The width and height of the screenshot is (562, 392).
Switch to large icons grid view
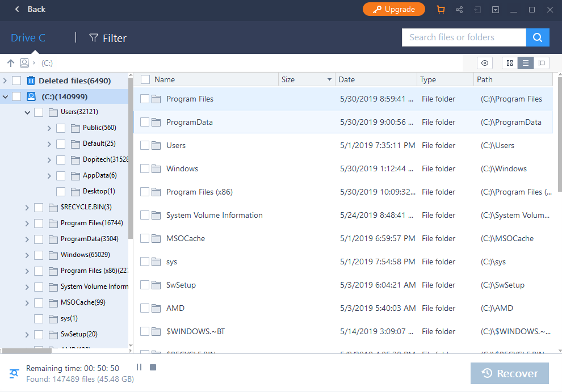click(x=510, y=63)
